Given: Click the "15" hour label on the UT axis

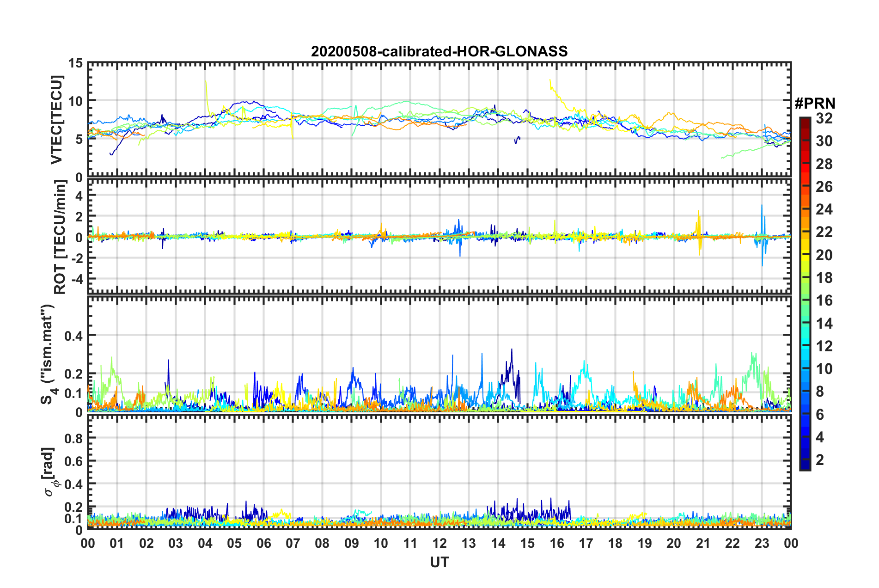Looking at the screenshot, I should 527,543.
